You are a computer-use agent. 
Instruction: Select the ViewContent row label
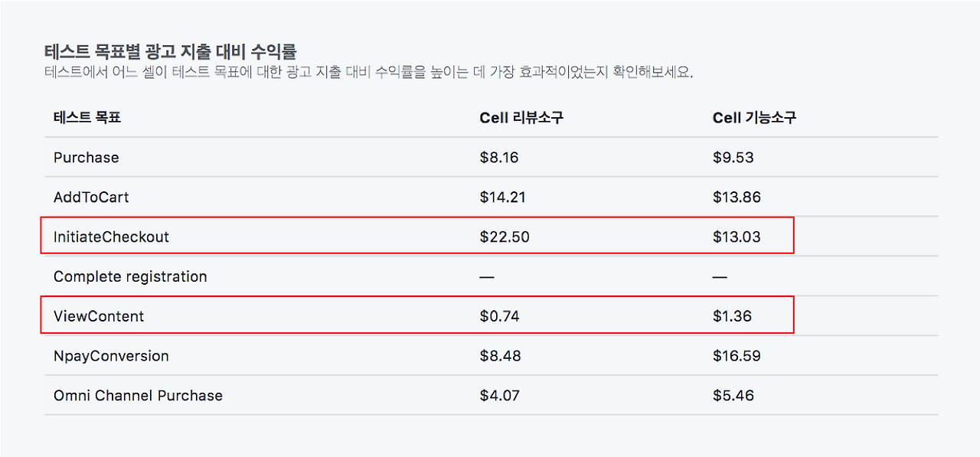[x=99, y=317]
